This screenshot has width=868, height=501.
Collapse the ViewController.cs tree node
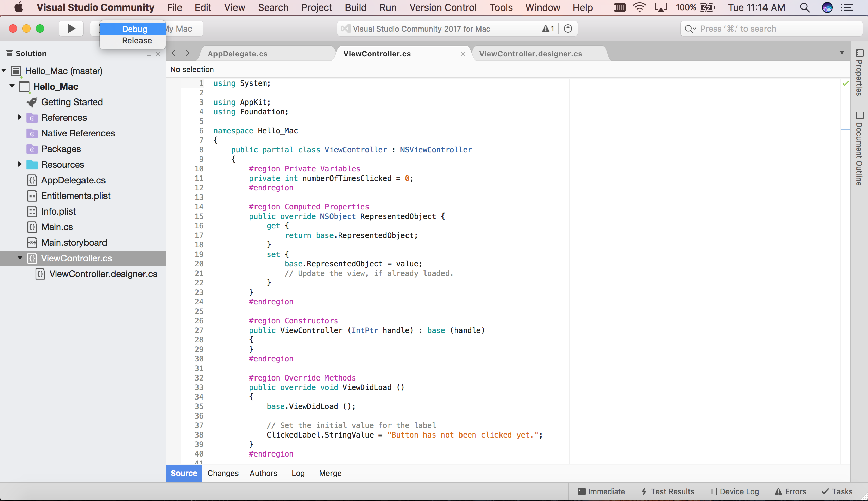[20, 258]
